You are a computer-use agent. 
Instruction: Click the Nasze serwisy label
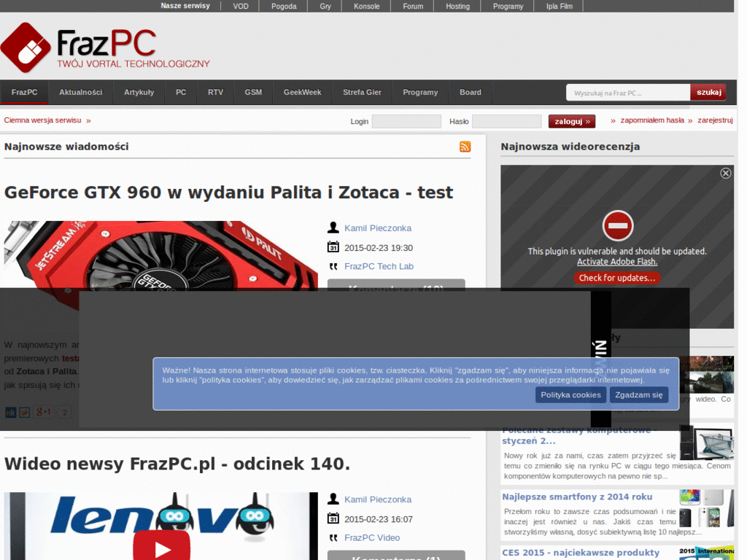pyautogui.click(x=185, y=6)
